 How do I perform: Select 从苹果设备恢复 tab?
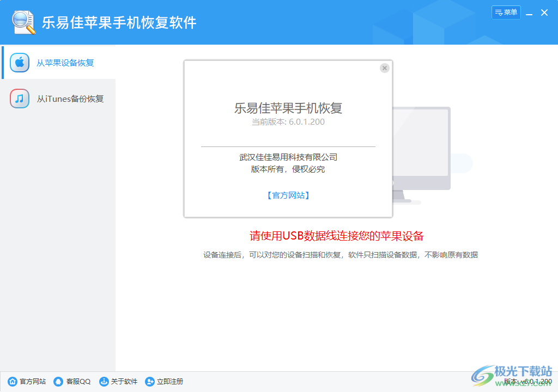click(x=59, y=63)
